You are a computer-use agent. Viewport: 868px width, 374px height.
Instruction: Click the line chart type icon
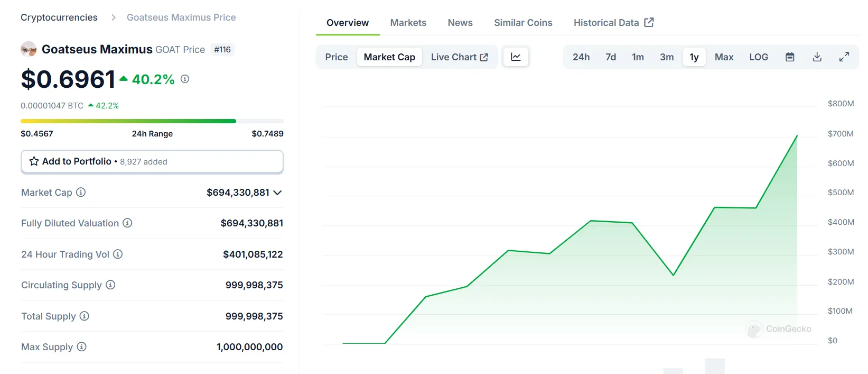point(516,57)
